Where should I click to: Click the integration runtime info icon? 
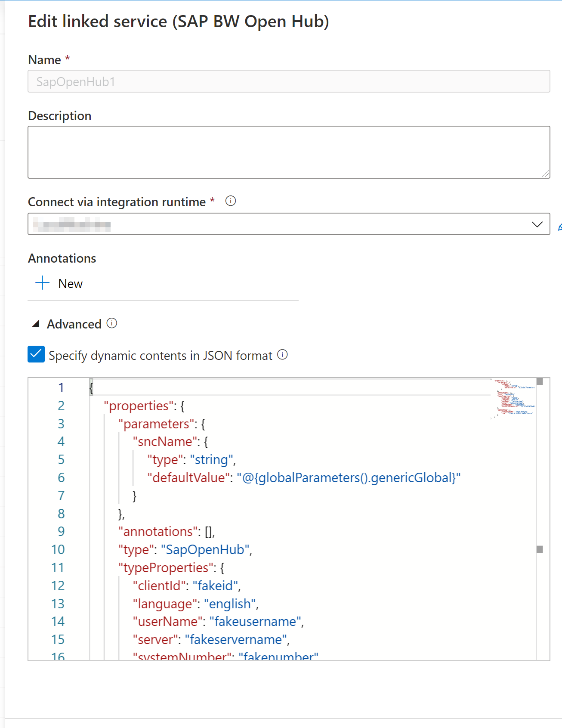point(231,201)
